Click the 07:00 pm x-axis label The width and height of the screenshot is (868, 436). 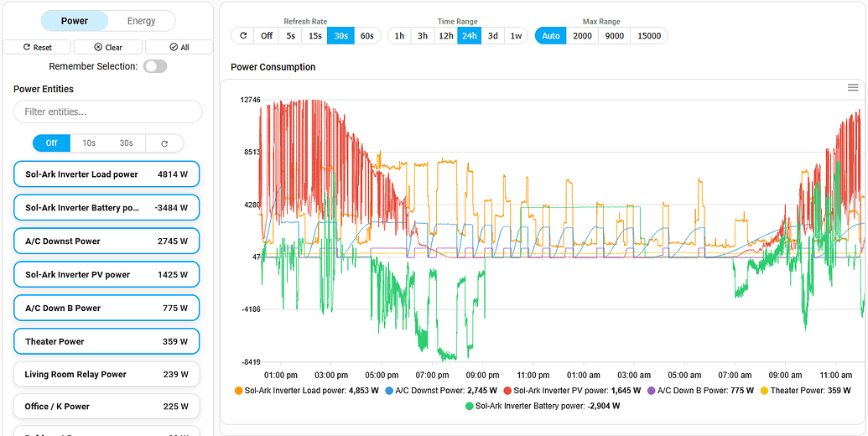tap(433, 376)
